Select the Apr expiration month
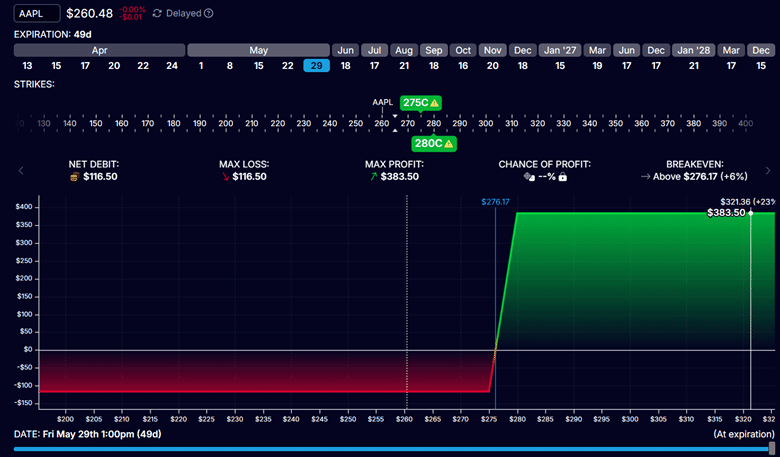780x457 pixels. [99, 50]
